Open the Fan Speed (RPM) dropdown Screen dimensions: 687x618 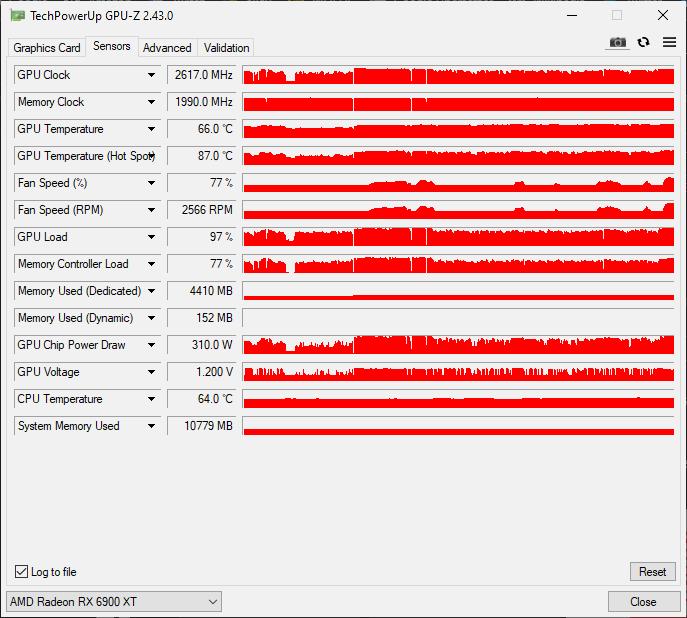click(x=151, y=210)
